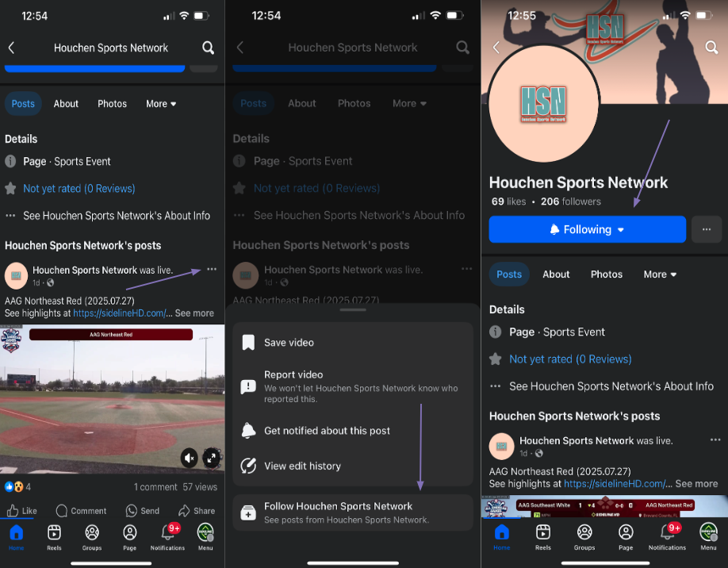Open the blue Following dropdown button

587,229
